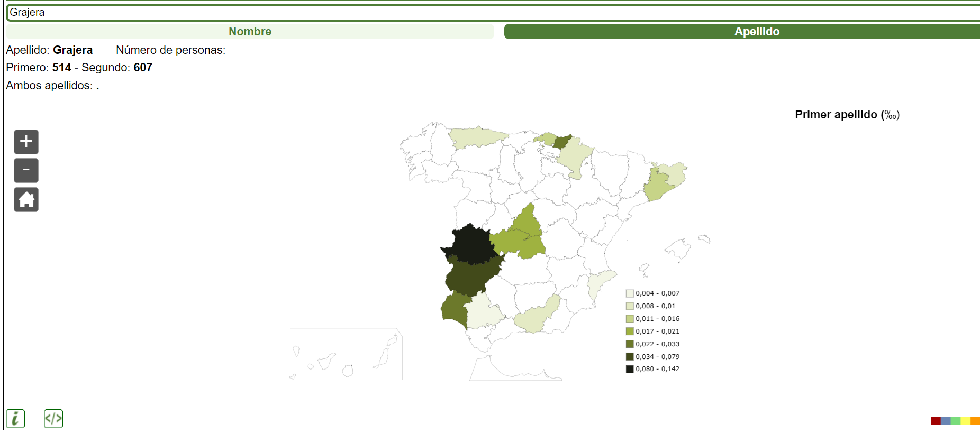The width and height of the screenshot is (980, 433).
Task: Pick the dark red color swatch
Action: 935,421
